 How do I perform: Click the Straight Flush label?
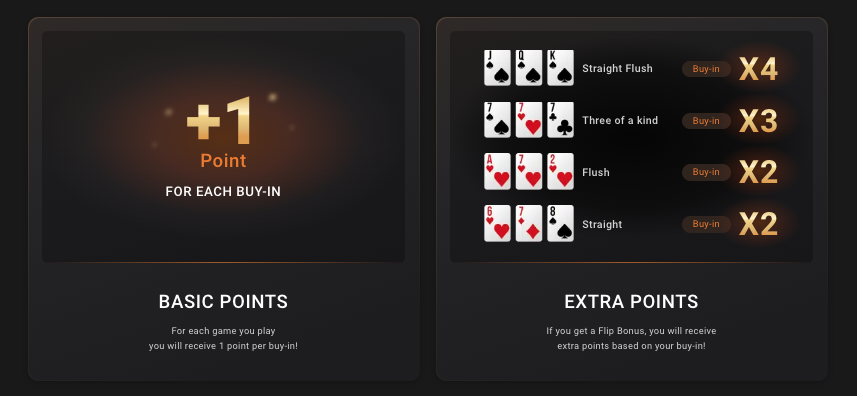pyautogui.click(x=618, y=69)
